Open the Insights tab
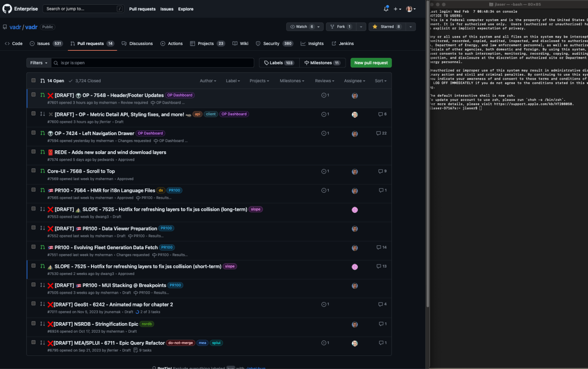588x369 pixels. [x=312, y=44]
